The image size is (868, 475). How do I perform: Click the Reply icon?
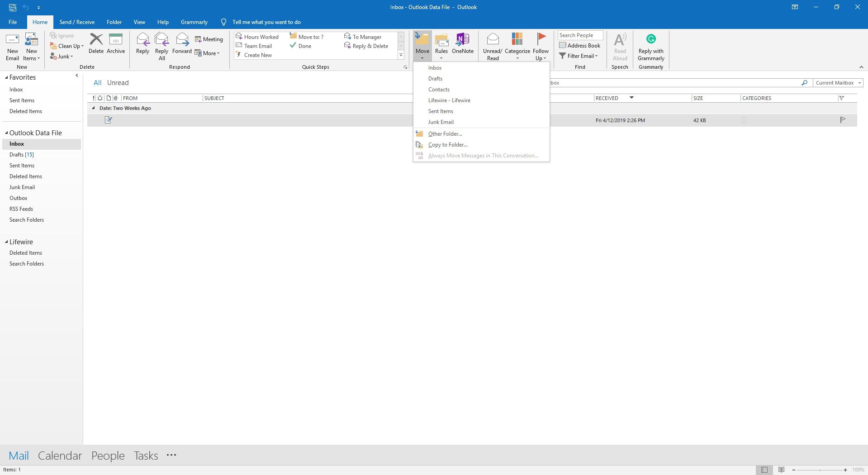[x=142, y=39]
